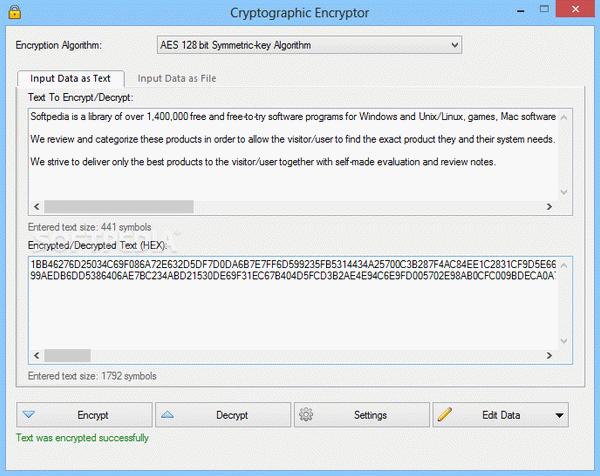600x476 pixels.
Task: Click the 'Entered text size: 441 symbols' label
Action: point(90,227)
